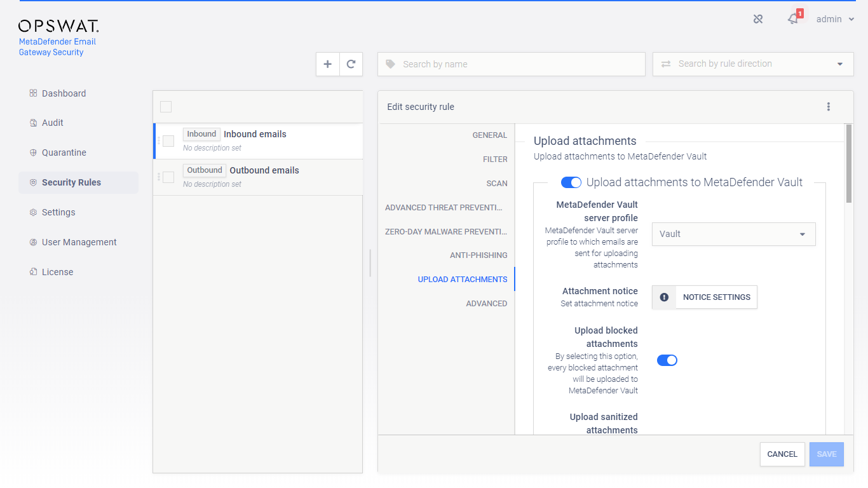Select the Outbound emails rule row
Viewport: 868px width, 488px height.
pos(258,177)
